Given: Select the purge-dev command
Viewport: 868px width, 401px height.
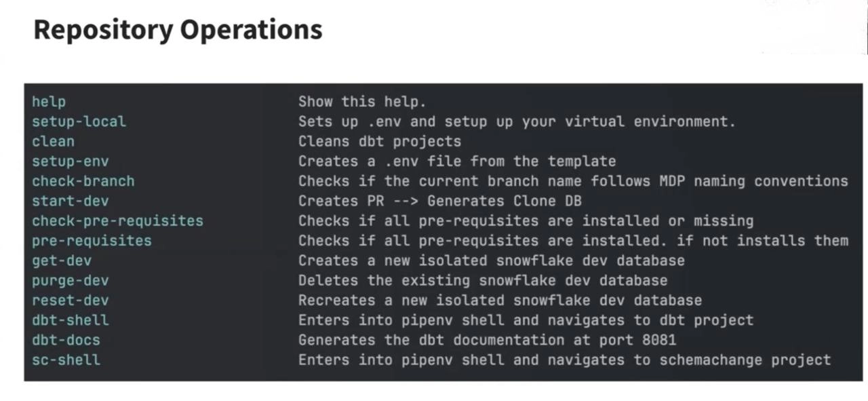Looking at the screenshot, I should point(70,280).
